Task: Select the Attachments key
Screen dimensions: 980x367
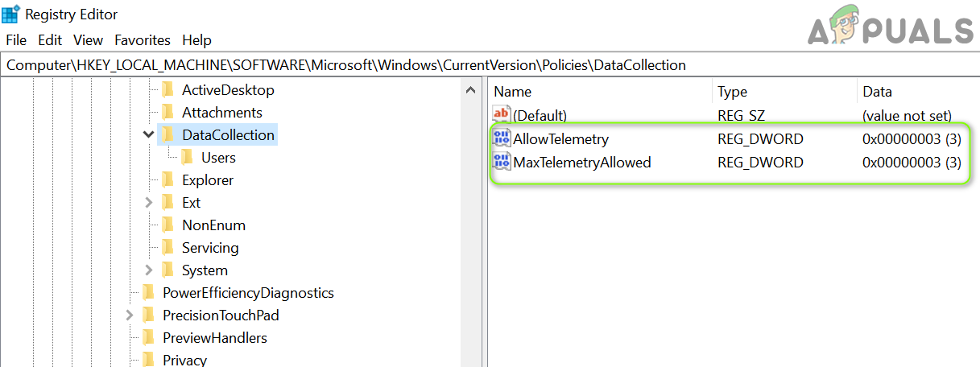Action: tap(222, 113)
